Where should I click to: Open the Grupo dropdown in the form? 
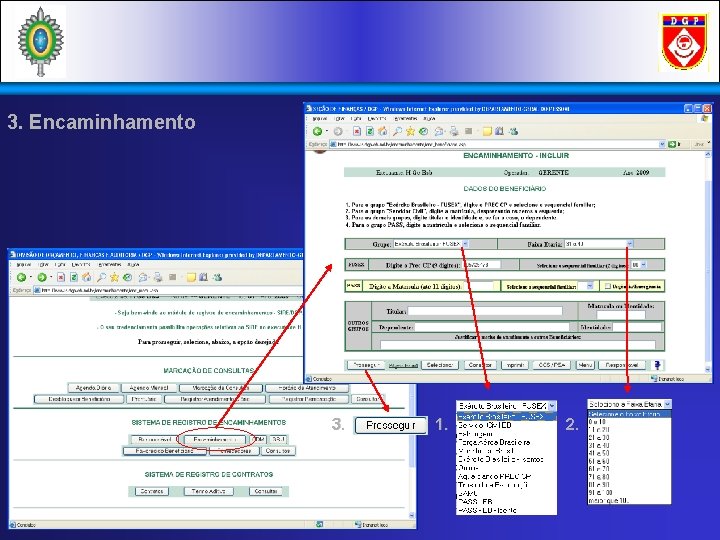click(x=465, y=244)
